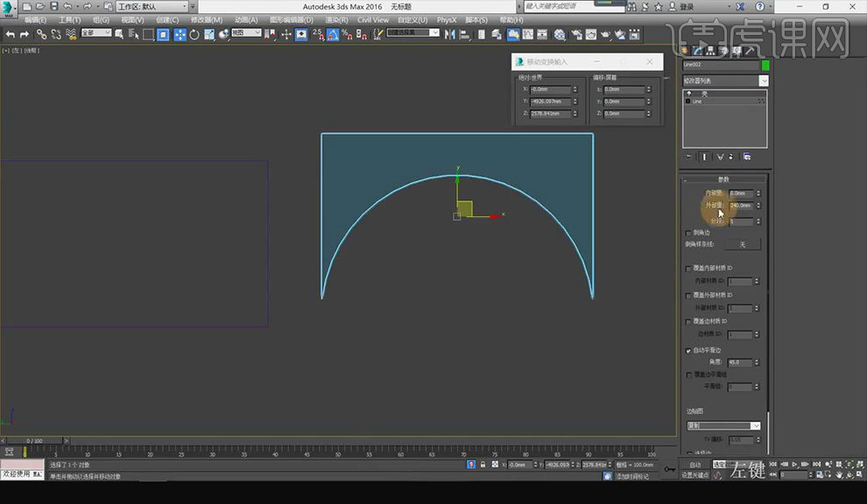Viewport: 867px width, 504px height.
Task: Select the Select and Move tool
Action: coord(179,34)
